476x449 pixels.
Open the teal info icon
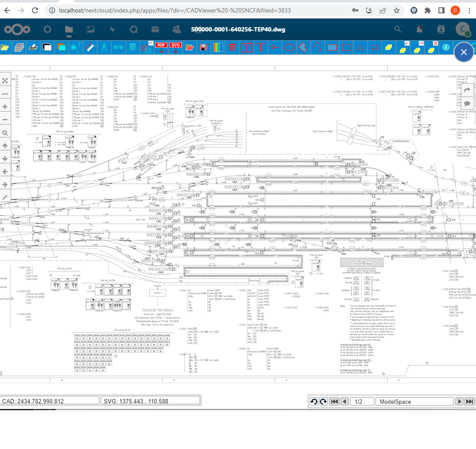(446, 47)
